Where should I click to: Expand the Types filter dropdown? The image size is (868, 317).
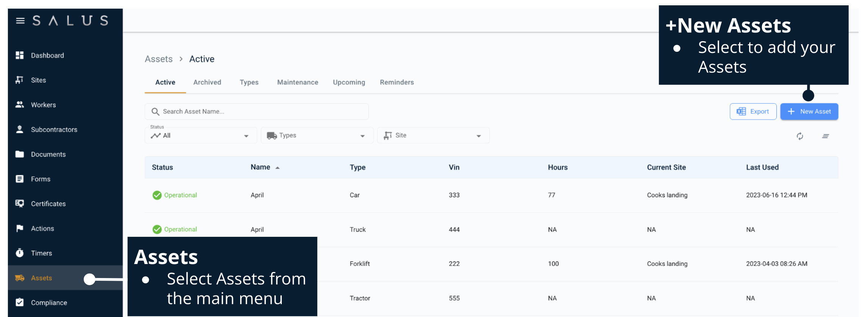click(317, 136)
